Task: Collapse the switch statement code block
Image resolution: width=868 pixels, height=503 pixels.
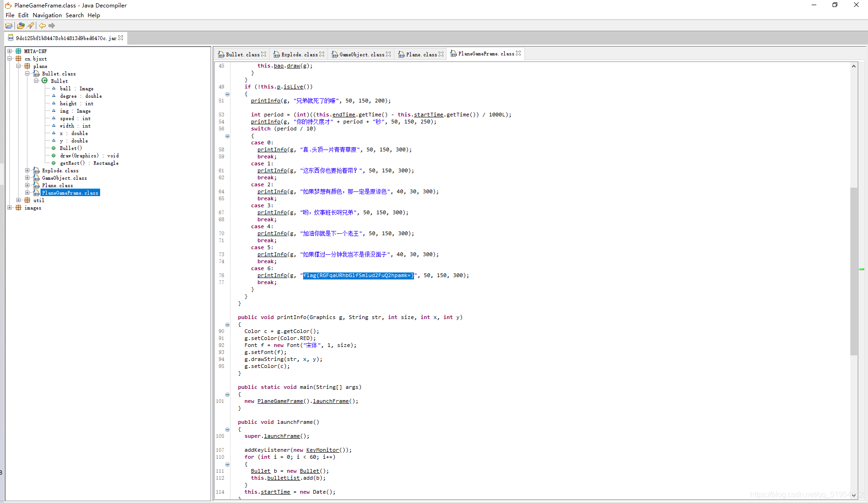Action: pyautogui.click(x=227, y=136)
